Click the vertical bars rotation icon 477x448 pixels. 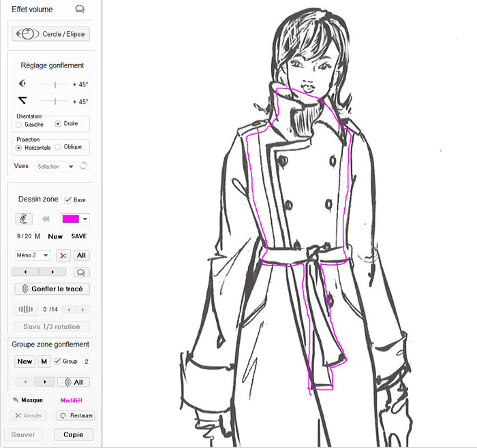(25, 309)
